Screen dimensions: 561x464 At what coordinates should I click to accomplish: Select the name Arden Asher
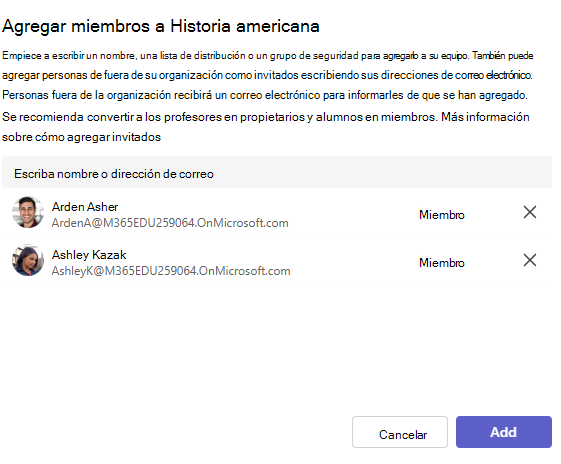tap(85, 207)
